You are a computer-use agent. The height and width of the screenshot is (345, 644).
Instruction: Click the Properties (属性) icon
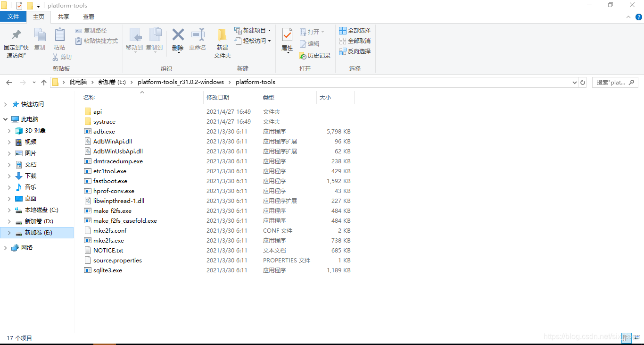[287, 34]
